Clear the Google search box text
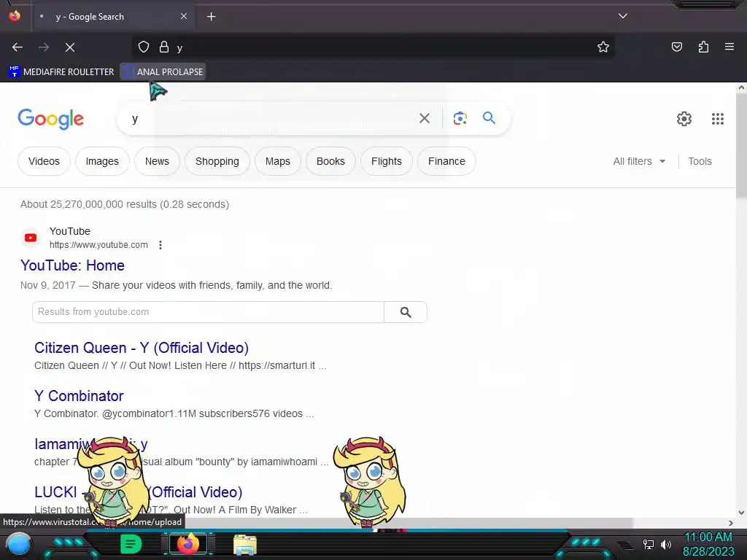Screen dimensions: 747x560 pyautogui.click(x=425, y=118)
